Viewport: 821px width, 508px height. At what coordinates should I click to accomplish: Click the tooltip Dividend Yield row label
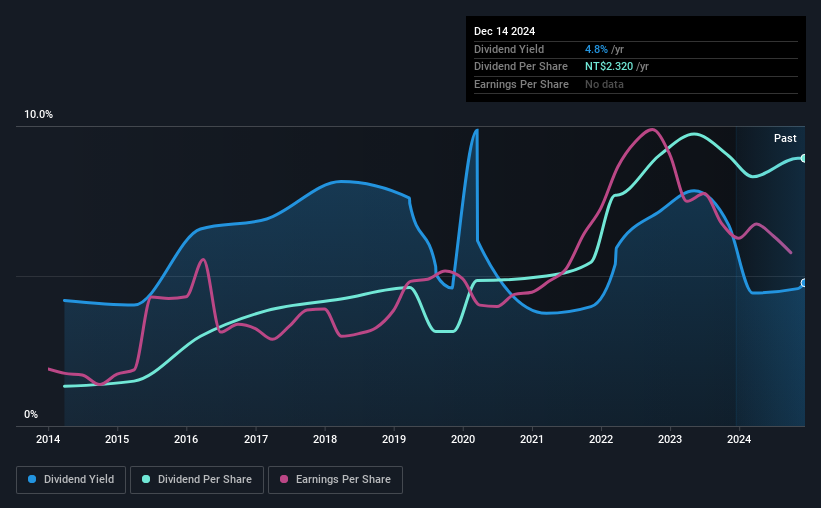coord(509,49)
